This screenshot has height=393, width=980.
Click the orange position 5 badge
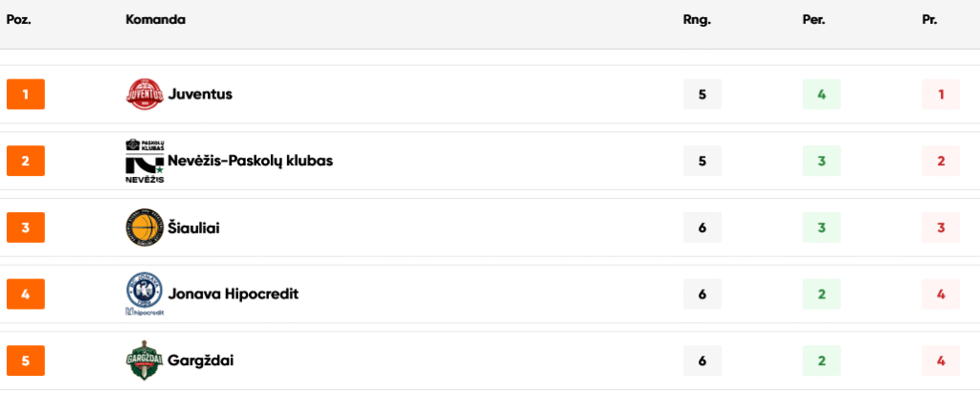pyautogui.click(x=26, y=361)
